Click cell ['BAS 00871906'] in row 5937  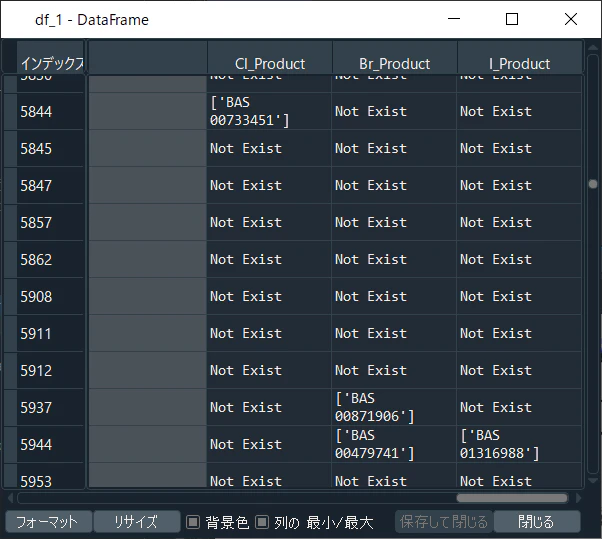[394, 407]
